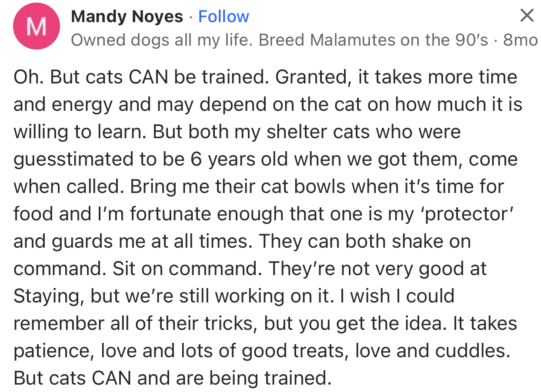
Task: Open Mandy Noyes's profile name
Action: click(x=127, y=16)
